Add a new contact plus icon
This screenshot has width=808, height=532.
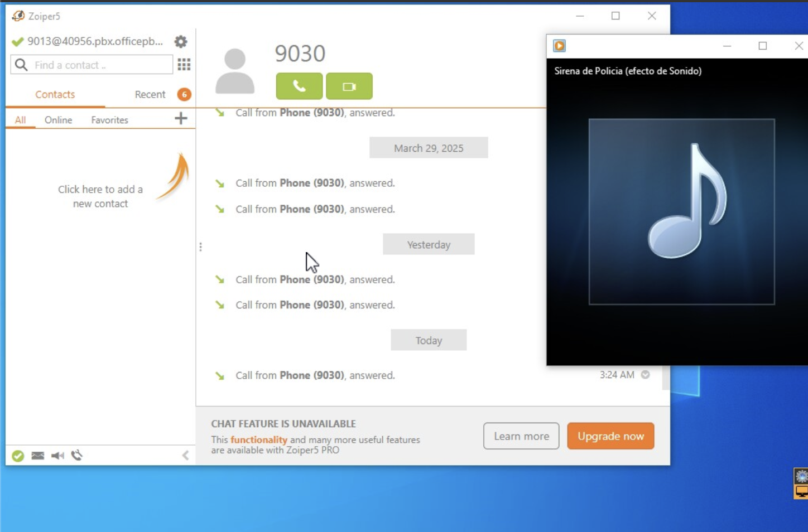(x=181, y=118)
